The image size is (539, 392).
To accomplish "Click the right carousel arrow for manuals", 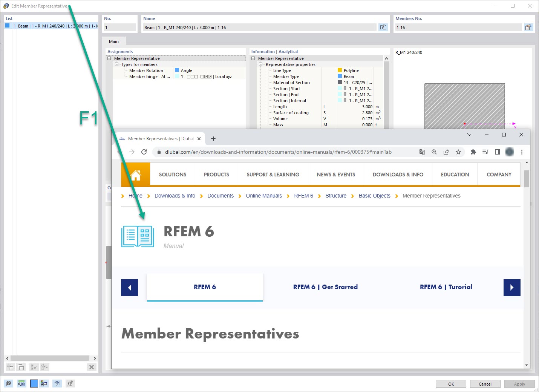I will tap(512, 288).
